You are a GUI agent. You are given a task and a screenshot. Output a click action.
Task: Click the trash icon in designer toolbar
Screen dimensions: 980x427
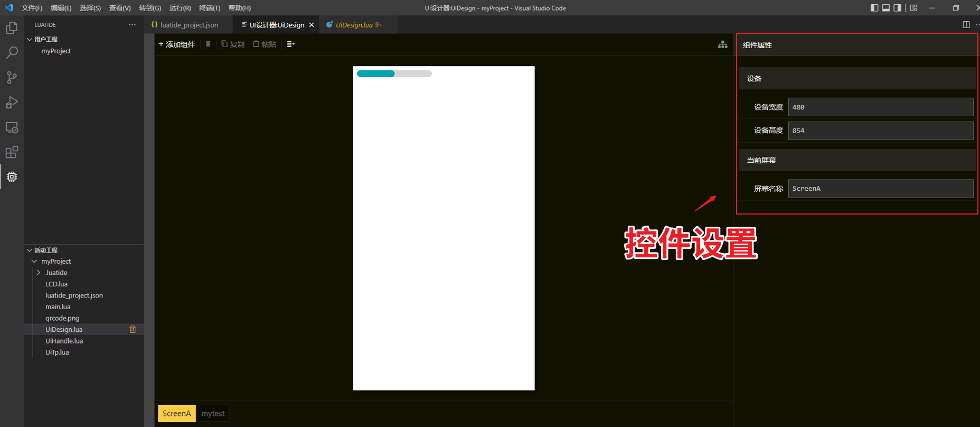pos(208,44)
